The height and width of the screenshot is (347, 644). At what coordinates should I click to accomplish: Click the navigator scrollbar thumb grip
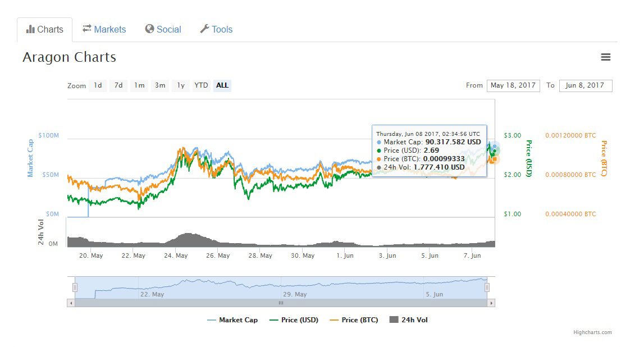click(x=281, y=303)
